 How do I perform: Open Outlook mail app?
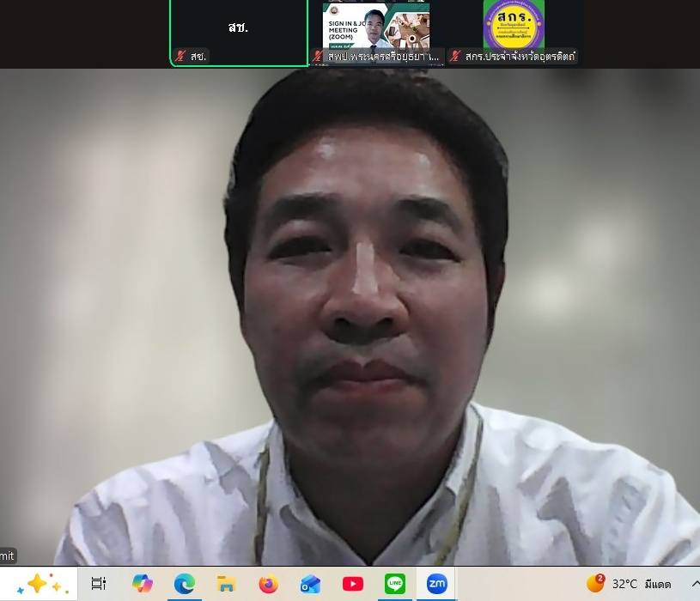pos(310,584)
